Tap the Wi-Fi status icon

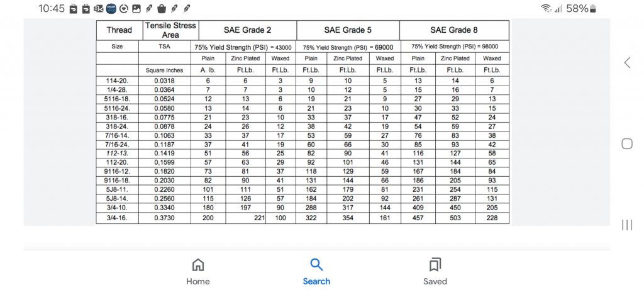546,9
